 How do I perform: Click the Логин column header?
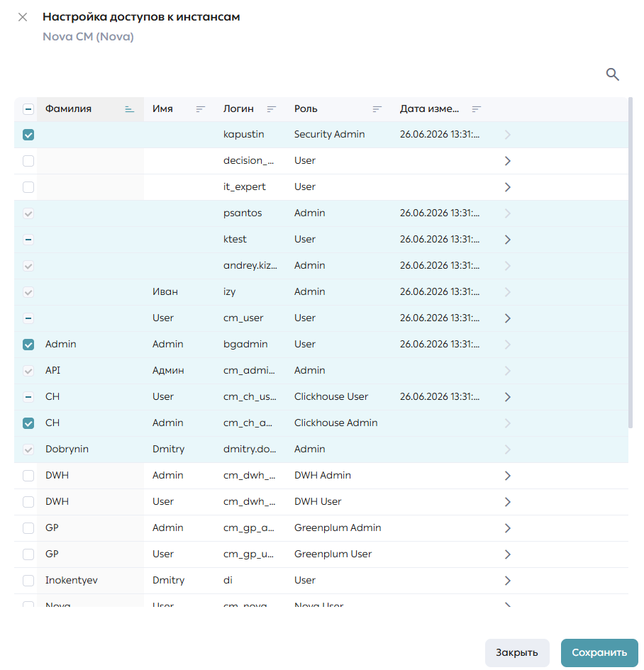(x=238, y=109)
